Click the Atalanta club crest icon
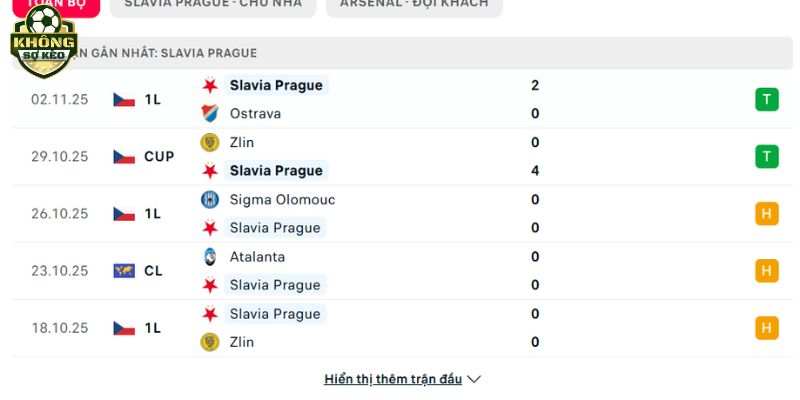 (210, 256)
